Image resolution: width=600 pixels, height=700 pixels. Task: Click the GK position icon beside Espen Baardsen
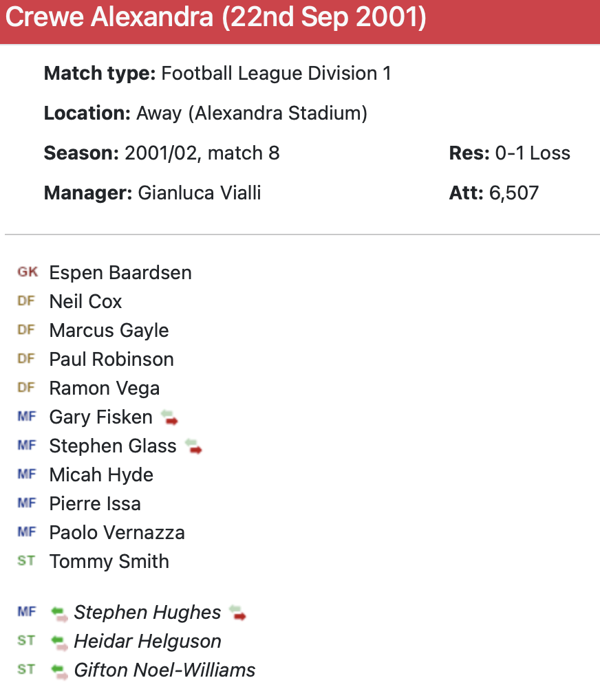pyautogui.click(x=28, y=272)
